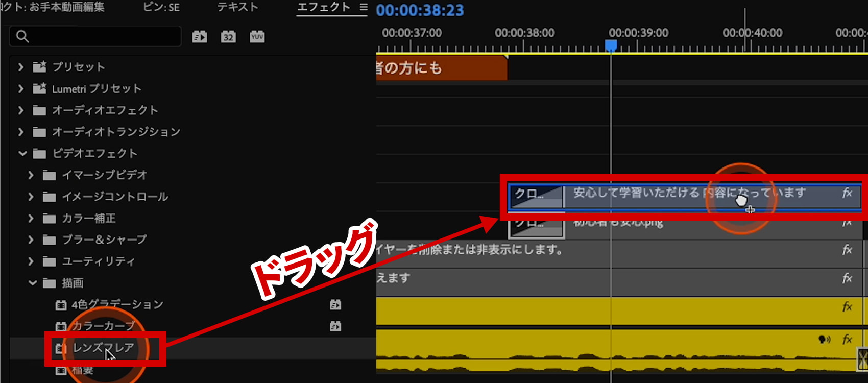Click the voice icon on waveform audio clip
Screen dimensions: 868x383
click(x=824, y=340)
